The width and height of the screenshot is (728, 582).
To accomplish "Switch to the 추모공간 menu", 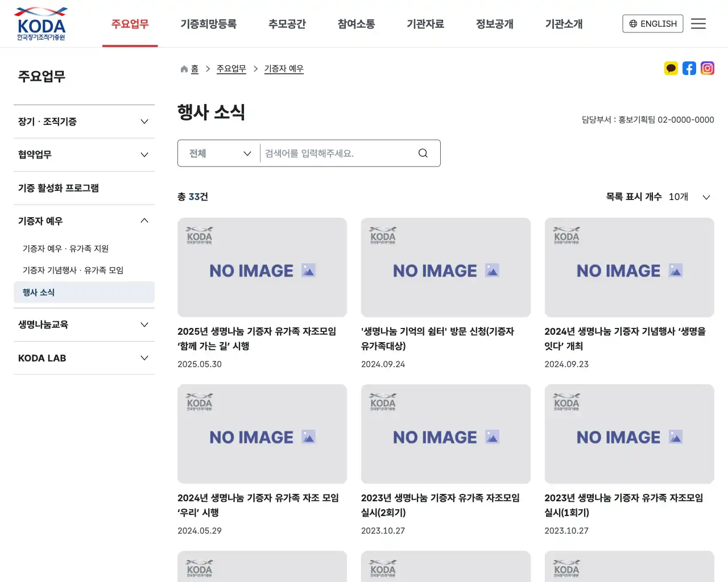I will 287,24.
